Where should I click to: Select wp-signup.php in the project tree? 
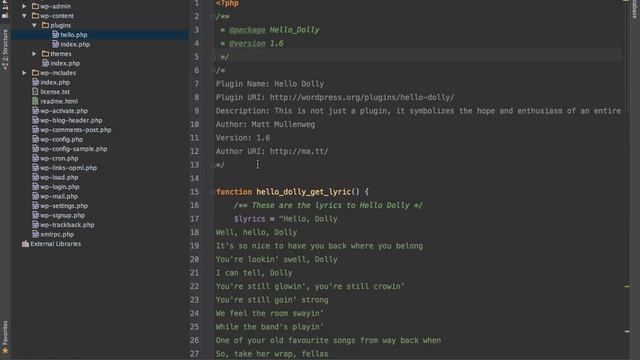click(x=62, y=215)
